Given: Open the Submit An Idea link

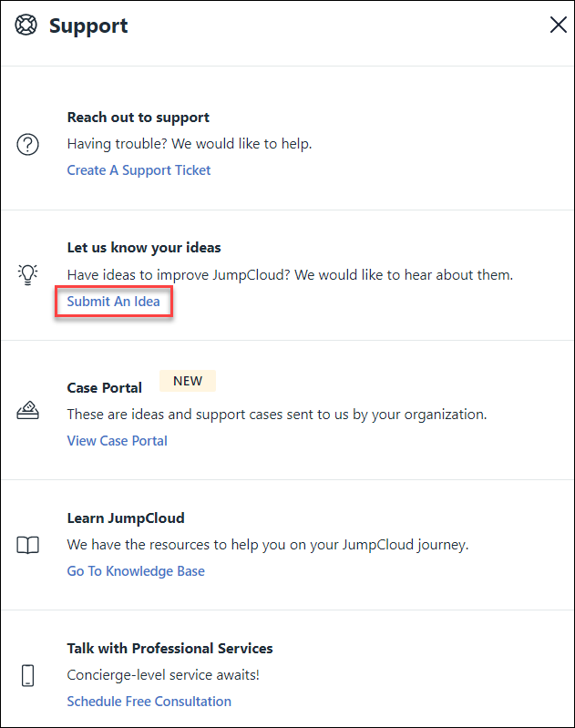Looking at the screenshot, I should pyautogui.click(x=113, y=302).
